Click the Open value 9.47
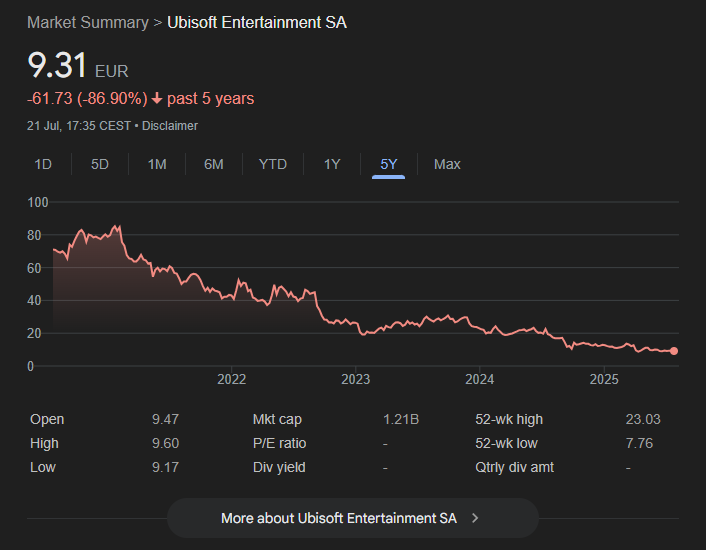 tap(165, 419)
